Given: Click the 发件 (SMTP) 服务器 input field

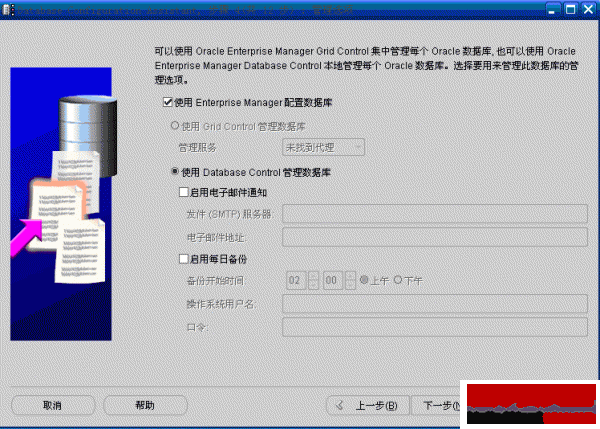Looking at the screenshot, I should pyautogui.click(x=435, y=214).
